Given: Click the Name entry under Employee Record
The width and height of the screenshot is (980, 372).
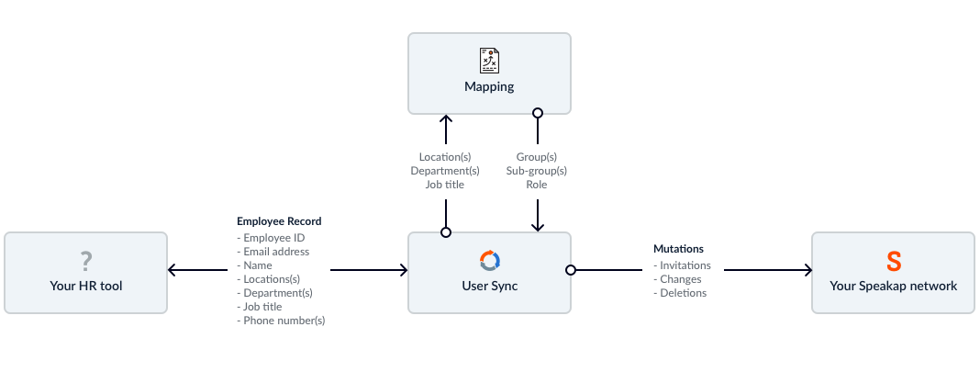Looking at the screenshot, I should pyautogui.click(x=254, y=265).
